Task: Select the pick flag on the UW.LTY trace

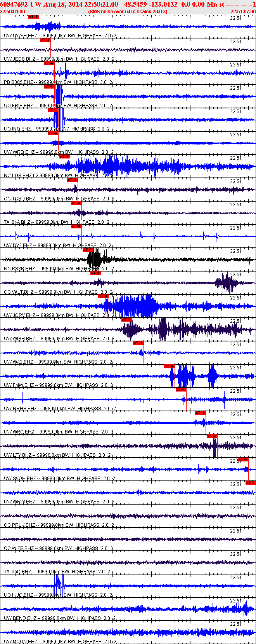Action: click(x=212, y=436)
